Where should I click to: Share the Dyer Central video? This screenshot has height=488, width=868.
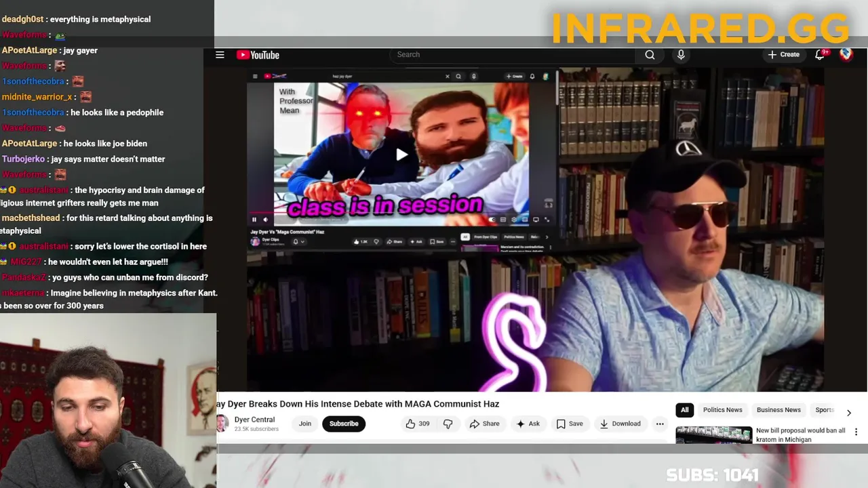(x=484, y=424)
